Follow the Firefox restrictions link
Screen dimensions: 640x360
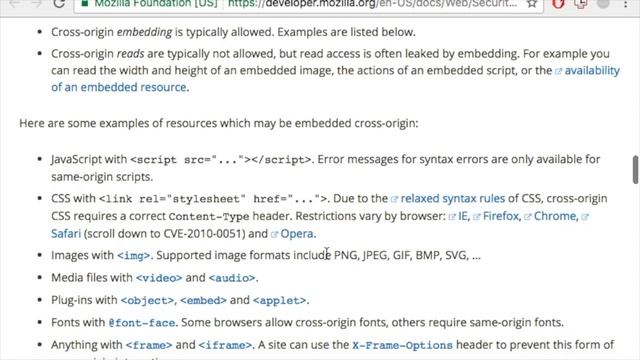click(500, 216)
